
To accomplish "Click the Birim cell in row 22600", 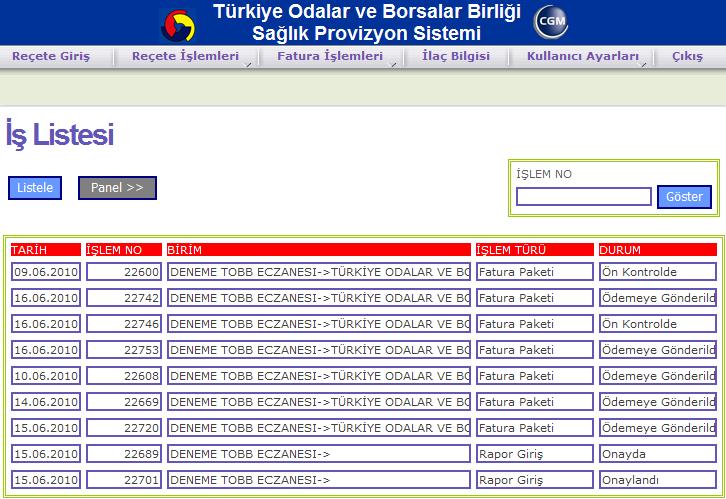I will click(319, 272).
